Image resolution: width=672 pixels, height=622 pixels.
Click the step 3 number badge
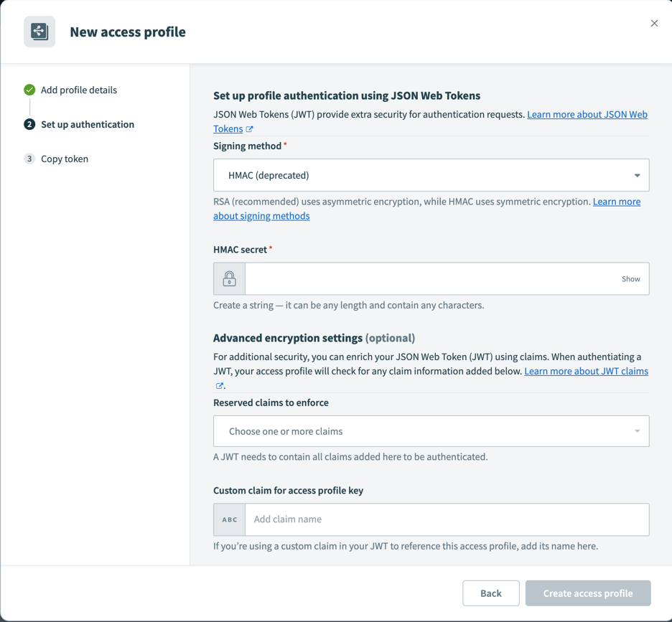click(x=29, y=159)
